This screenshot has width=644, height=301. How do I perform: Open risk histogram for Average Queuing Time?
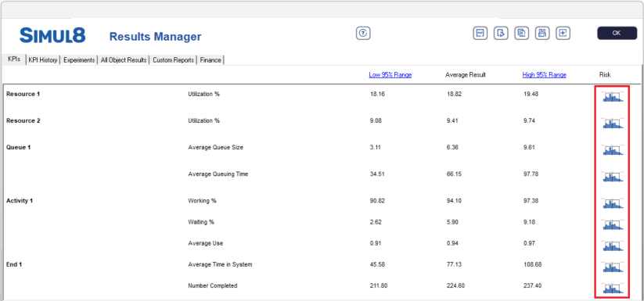coord(613,177)
